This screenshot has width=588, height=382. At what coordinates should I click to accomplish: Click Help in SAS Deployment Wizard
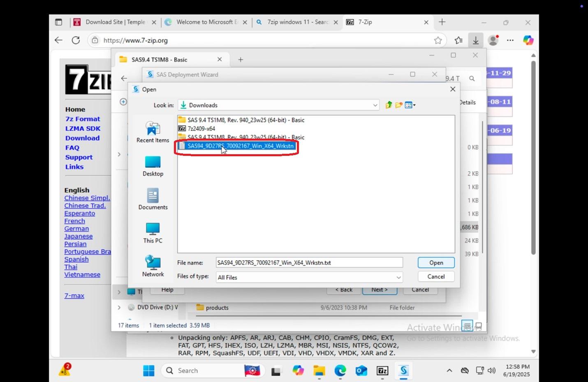tap(167, 290)
